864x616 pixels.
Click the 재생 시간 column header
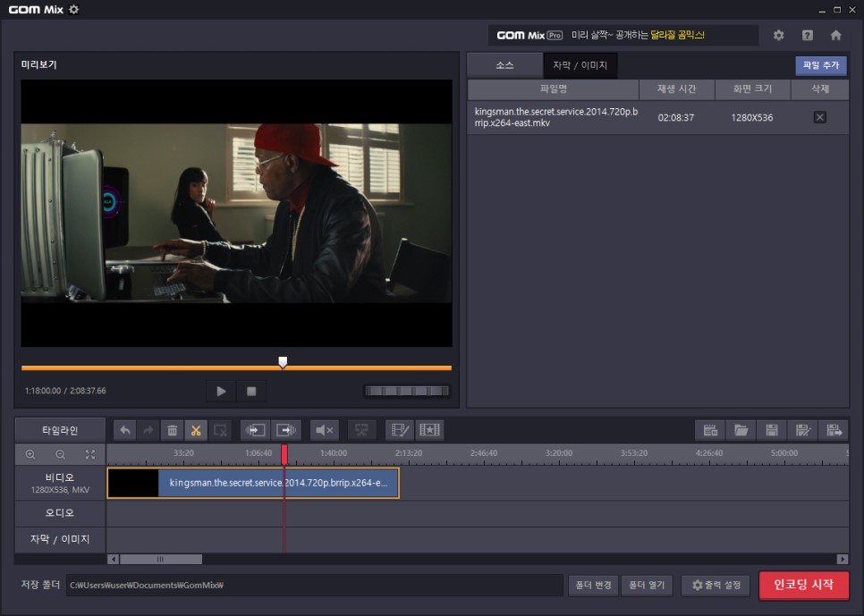coord(677,89)
